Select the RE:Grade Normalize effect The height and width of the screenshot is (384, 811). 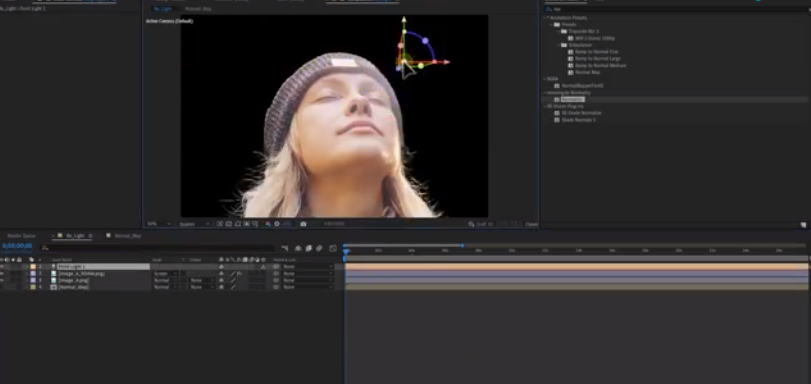point(581,113)
